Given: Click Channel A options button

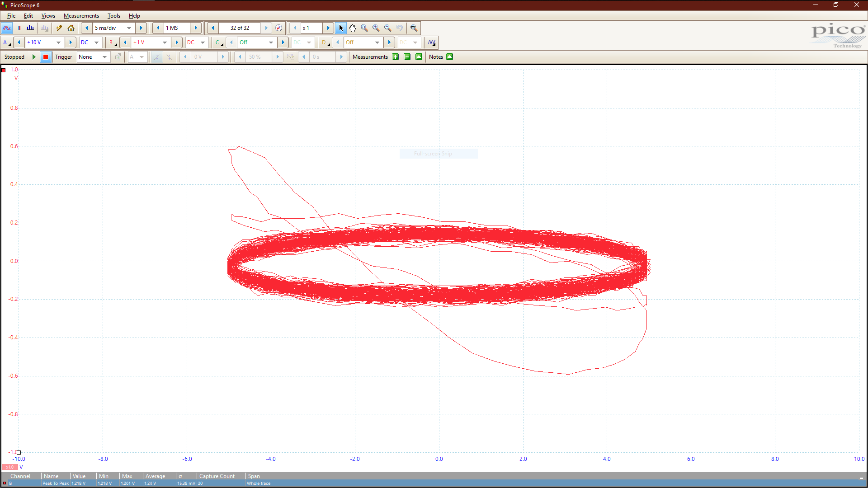Looking at the screenshot, I should pyautogui.click(x=6, y=42).
